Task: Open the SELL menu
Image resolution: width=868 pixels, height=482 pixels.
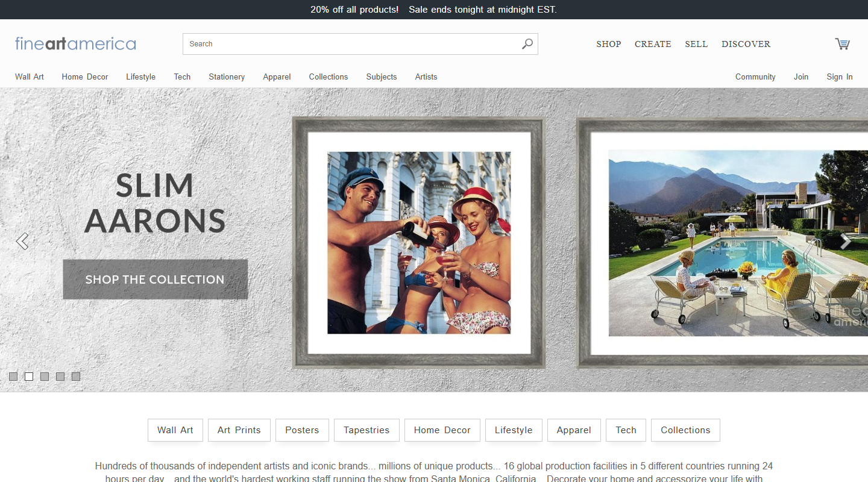Action: [x=696, y=44]
